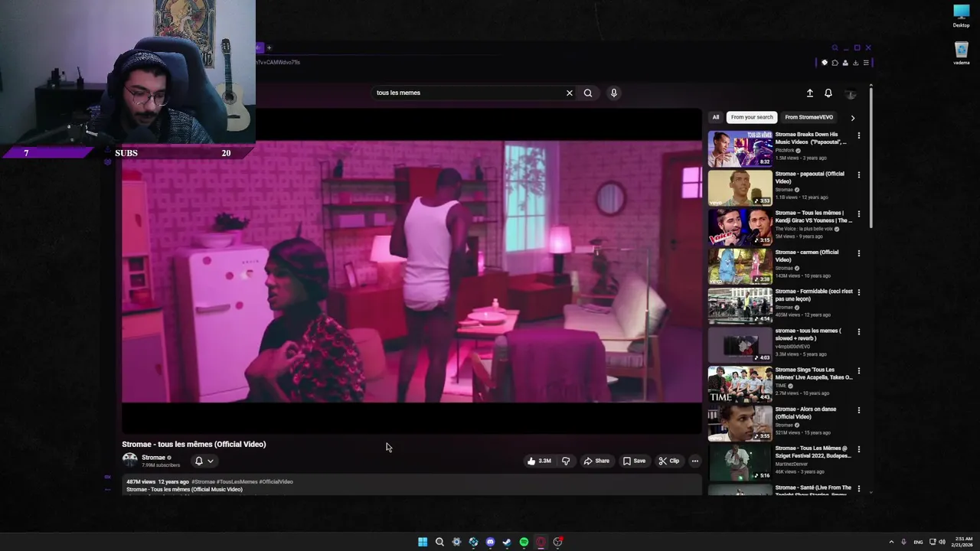Open YouTube notifications bell in header
The image size is (980, 551).
[x=828, y=93]
